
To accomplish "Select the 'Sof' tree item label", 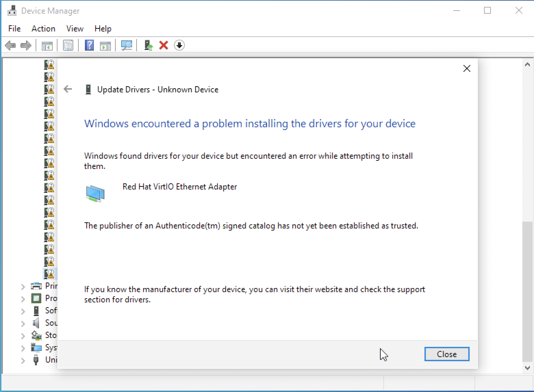I will [x=51, y=311].
